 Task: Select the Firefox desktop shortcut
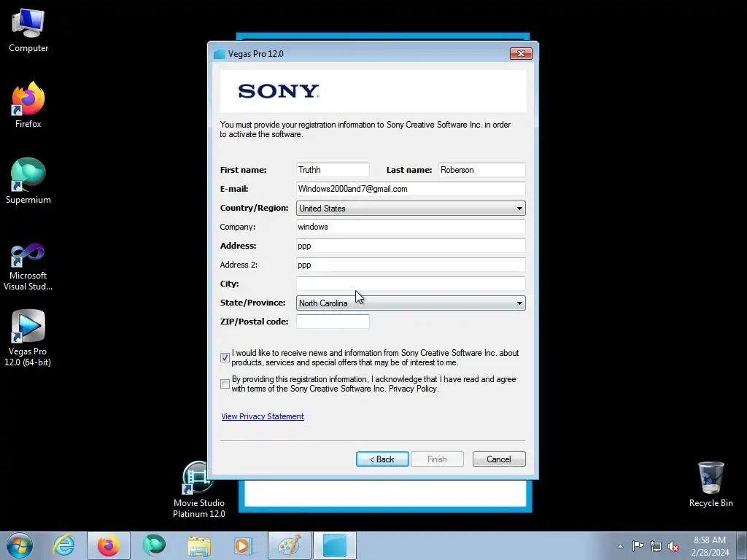pyautogui.click(x=28, y=105)
